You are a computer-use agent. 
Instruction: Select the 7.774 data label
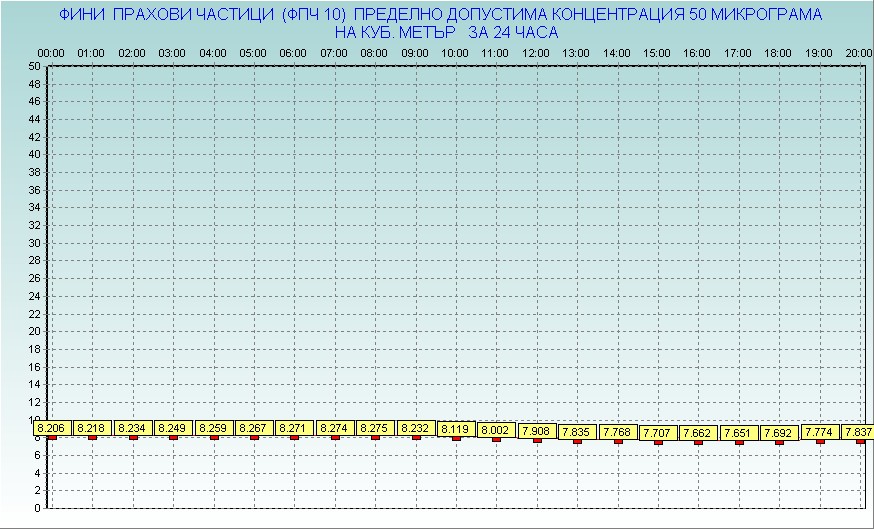tap(819, 432)
